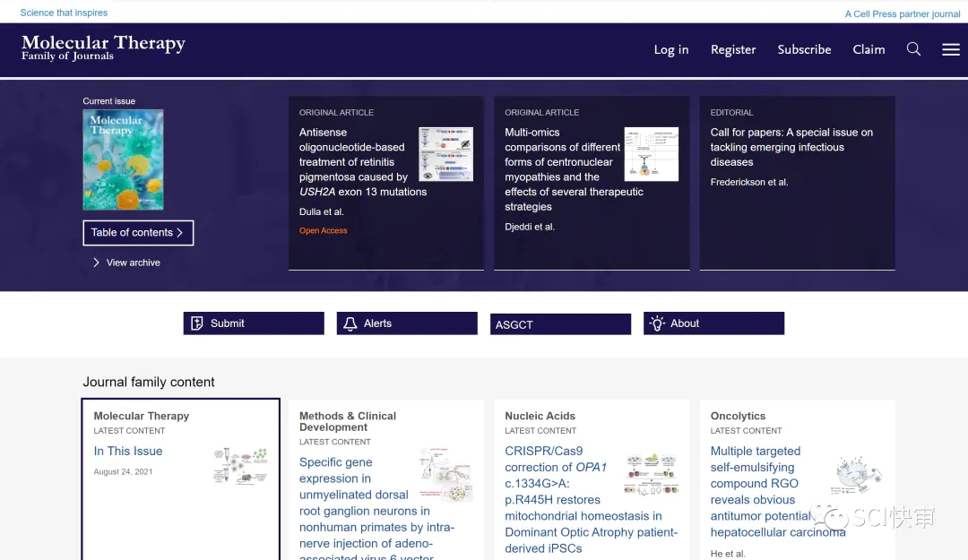Viewport: 968px width, 560px height.
Task: Click the Table of contents button
Action: tap(138, 233)
